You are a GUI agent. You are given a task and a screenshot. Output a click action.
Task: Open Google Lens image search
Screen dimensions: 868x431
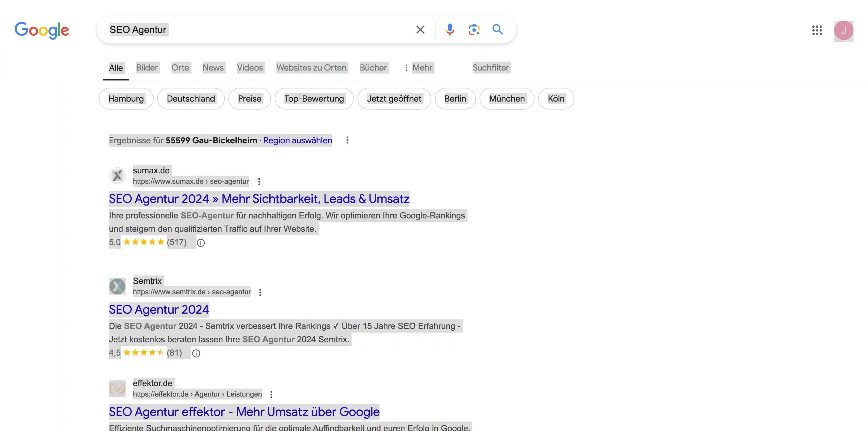coord(474,30)
